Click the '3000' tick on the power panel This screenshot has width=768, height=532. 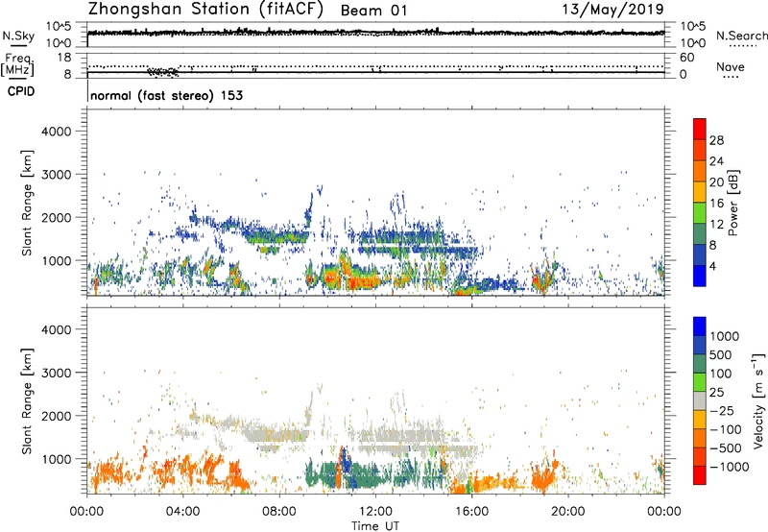click(57, 175)
